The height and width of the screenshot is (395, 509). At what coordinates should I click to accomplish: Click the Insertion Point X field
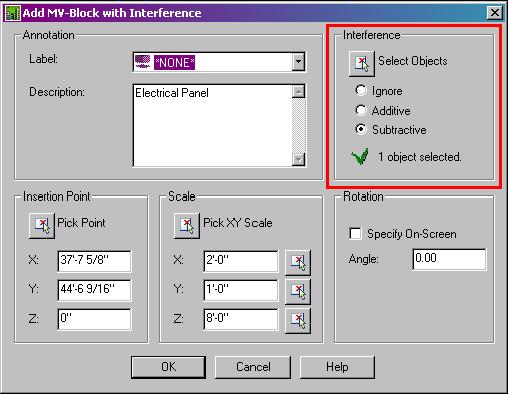(94, 261)
